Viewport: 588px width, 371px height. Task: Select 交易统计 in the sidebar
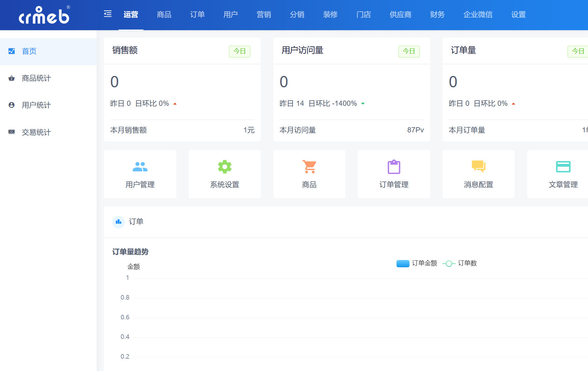(x=48, y=132)
